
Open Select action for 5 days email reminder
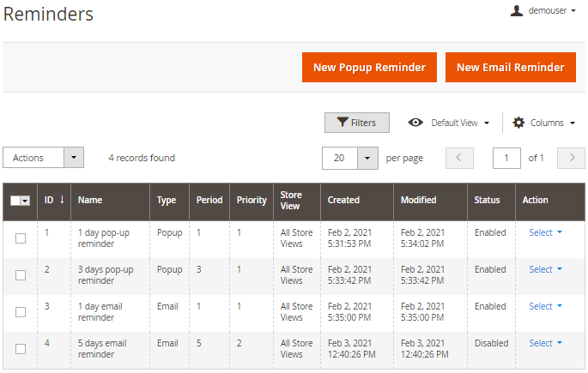click(545, 343)
